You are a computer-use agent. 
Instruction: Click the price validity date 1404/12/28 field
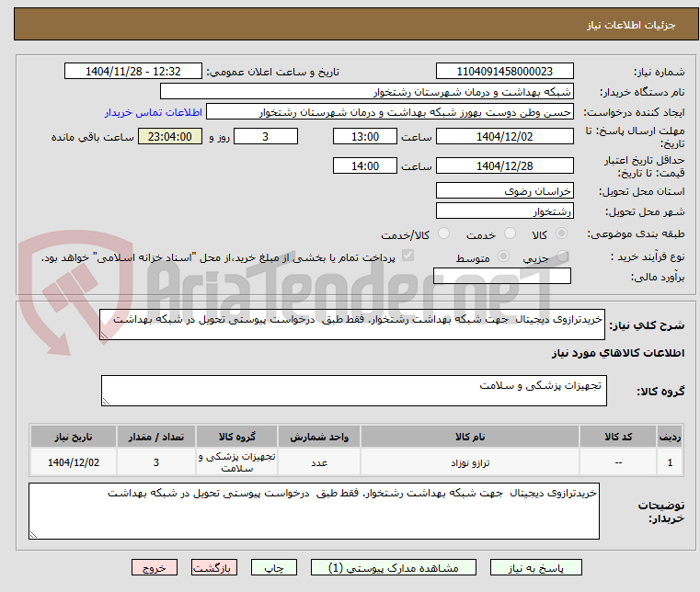(504, 165)
